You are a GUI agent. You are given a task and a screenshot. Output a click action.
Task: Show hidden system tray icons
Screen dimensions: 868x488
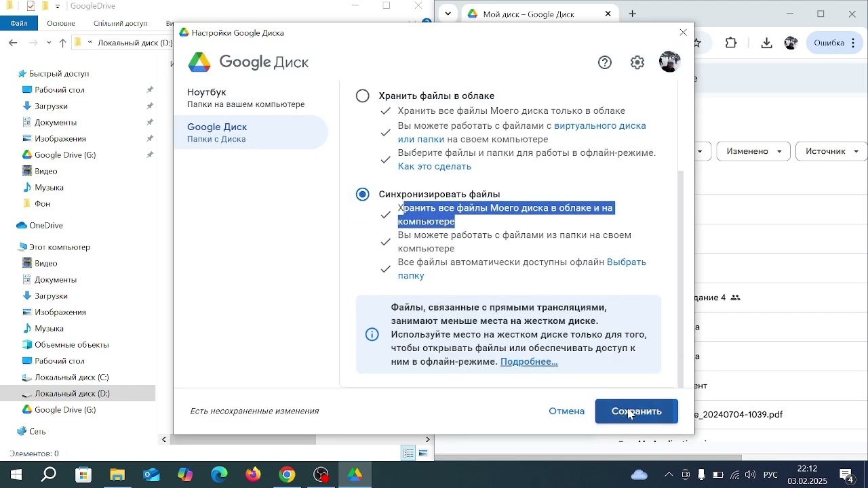[x=669, y=475]
